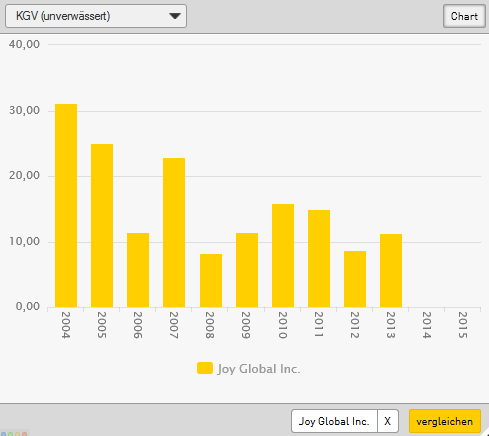The image size is (489, 436).
Task: Select the 2013 bar in the chart
Action: coord(391,270)
